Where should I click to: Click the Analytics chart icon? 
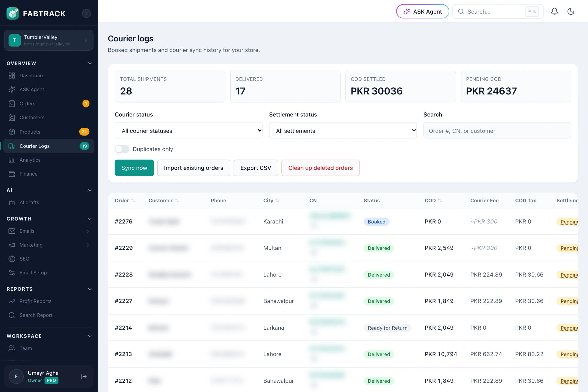[x=12, y=160]
